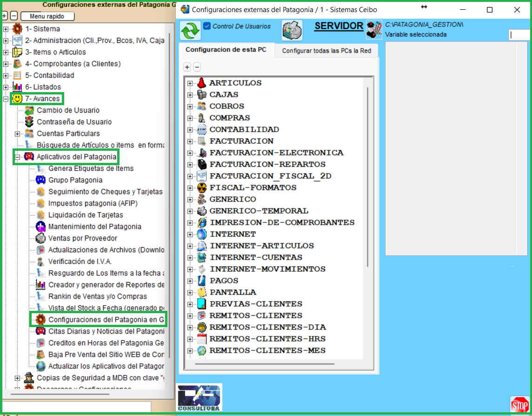This screenshot has height=416, width=532.
Task: Select the REMITOS-CLIENTES-MES row
Action: pyautogui.click(x=268, y=350)
